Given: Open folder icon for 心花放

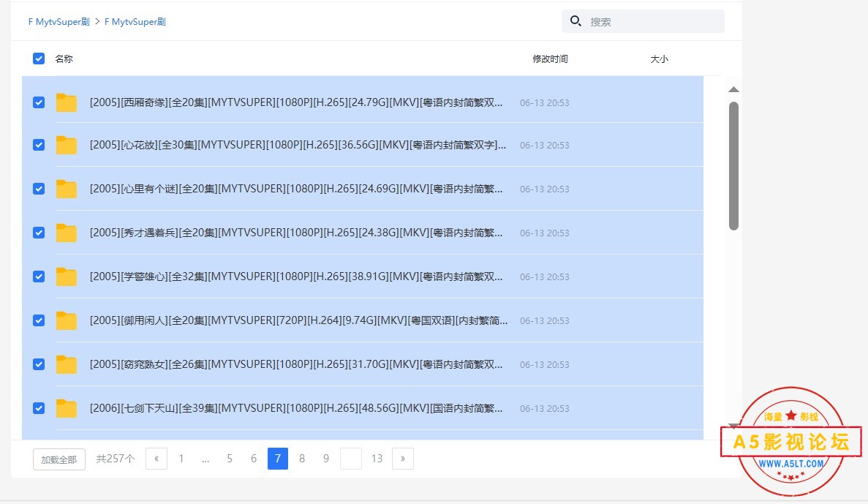Looking at the screenshot, I should click(67, 145).
